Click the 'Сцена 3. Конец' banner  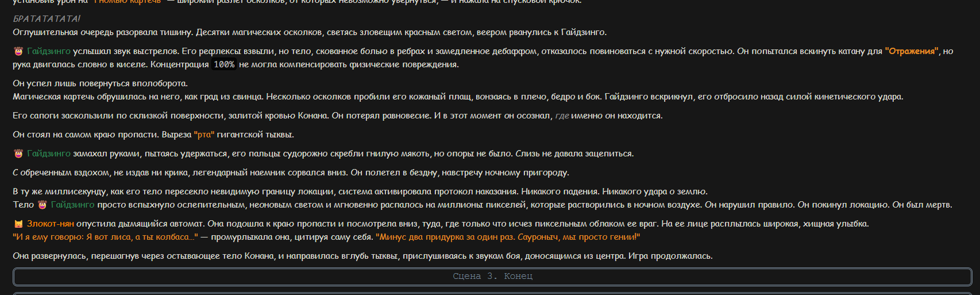click(x=492, y=277)
